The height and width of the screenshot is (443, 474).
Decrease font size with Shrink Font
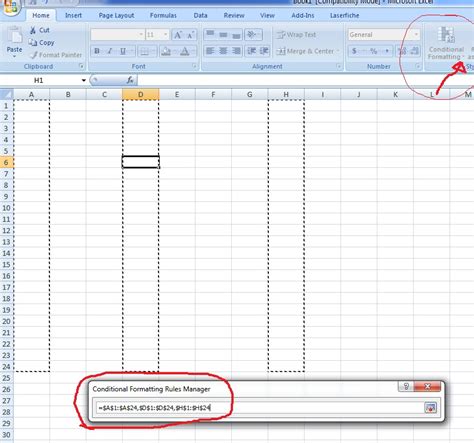click(190, 35)
